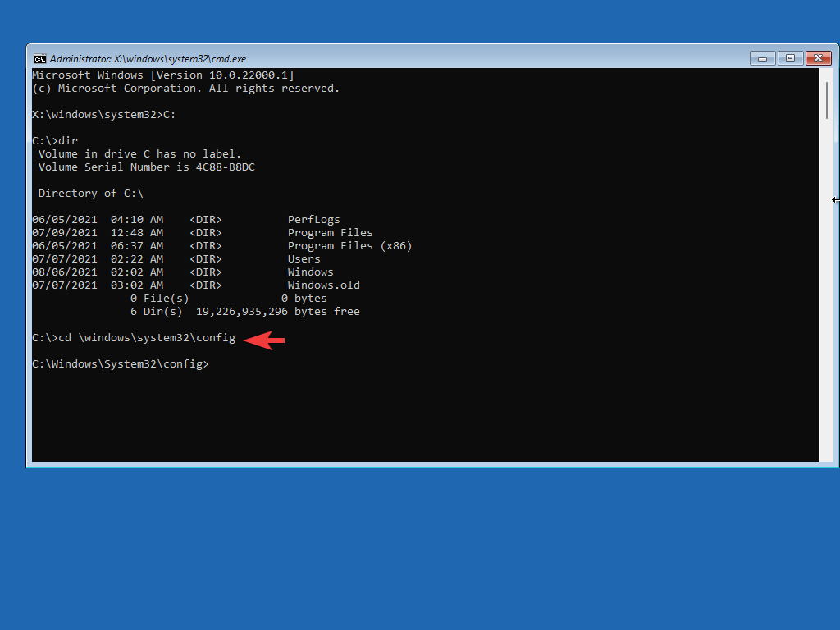840x630 pixels.
Task: Click the 'Directory of C:\' line
Action: pyautogui.click(x=91, y=194)
